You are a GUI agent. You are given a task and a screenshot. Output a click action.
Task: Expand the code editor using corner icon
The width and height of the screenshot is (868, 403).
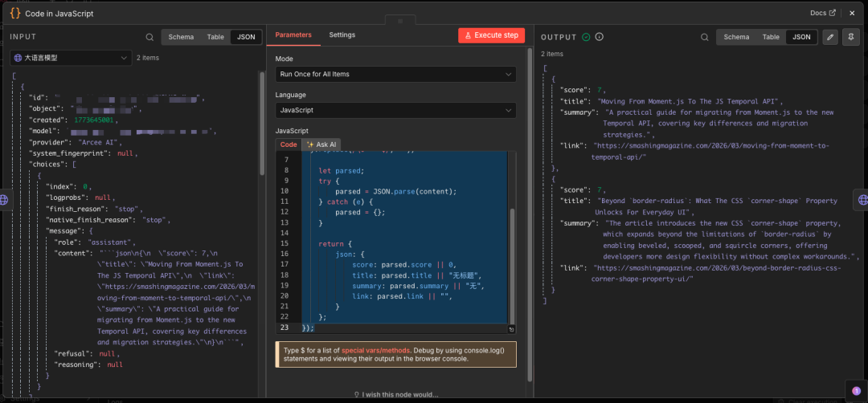click(x=512, y=329)
